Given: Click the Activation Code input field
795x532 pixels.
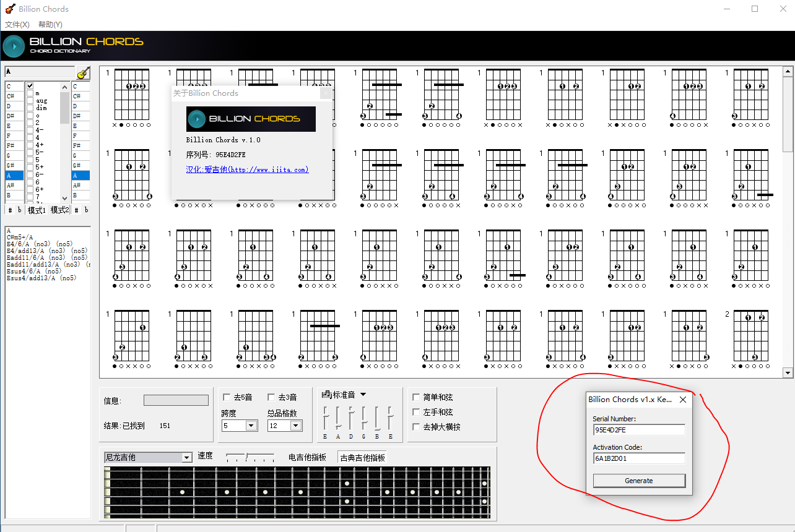Looking at the screenshot, I should coord(639,458).
